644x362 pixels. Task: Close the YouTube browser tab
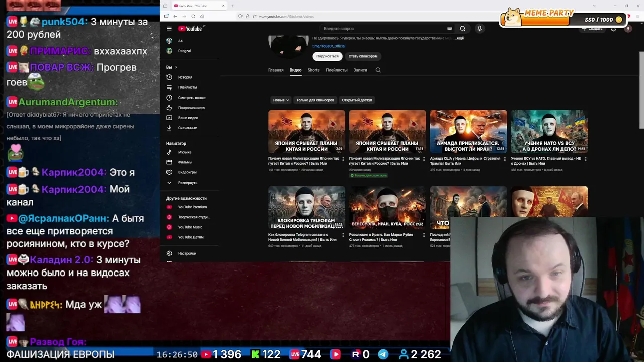tap(223, 6)
